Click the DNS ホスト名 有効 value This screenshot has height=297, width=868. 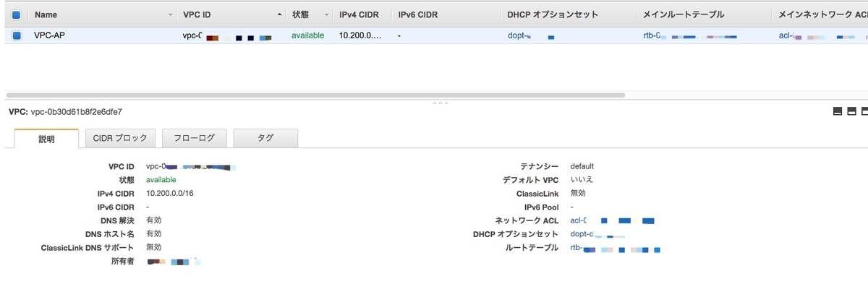(x=153, y=233)
